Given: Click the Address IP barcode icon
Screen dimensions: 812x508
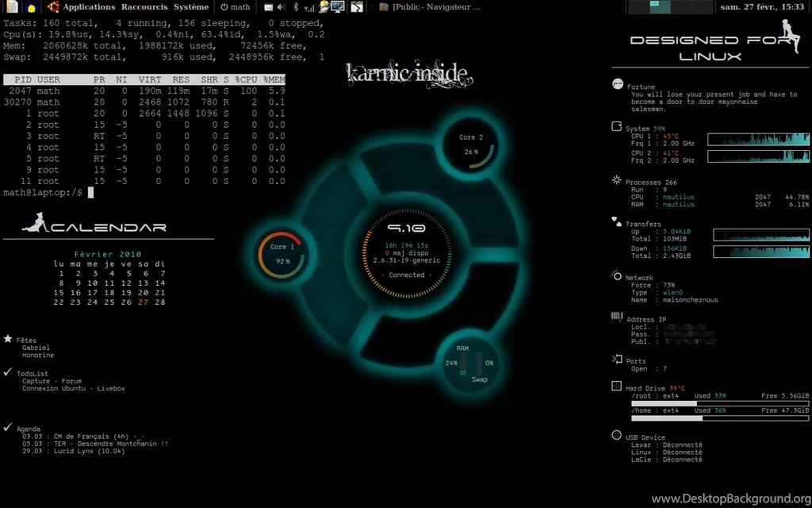Looking at the screenshot, I should (x=617, y=316).
